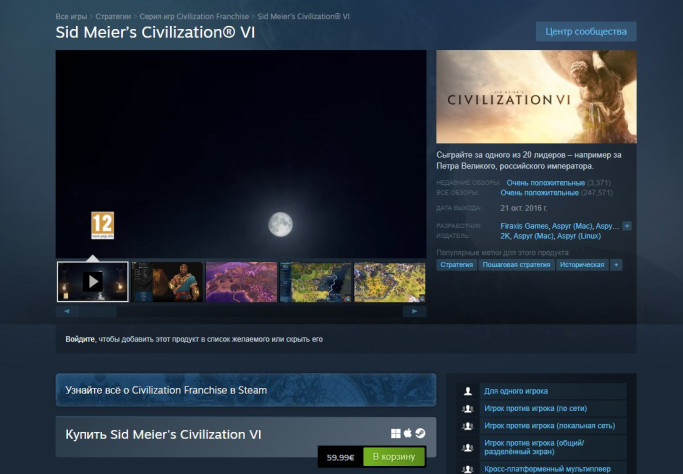Select the 'Историческая' tag
This screenshot has width=683, height=474.
point(582,265)
